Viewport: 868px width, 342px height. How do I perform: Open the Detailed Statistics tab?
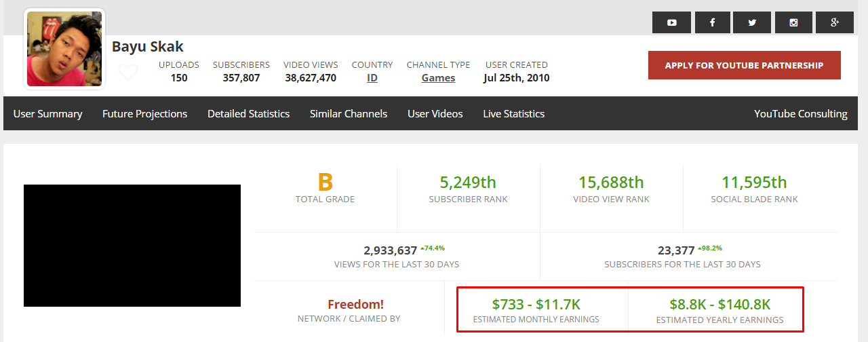248,113
